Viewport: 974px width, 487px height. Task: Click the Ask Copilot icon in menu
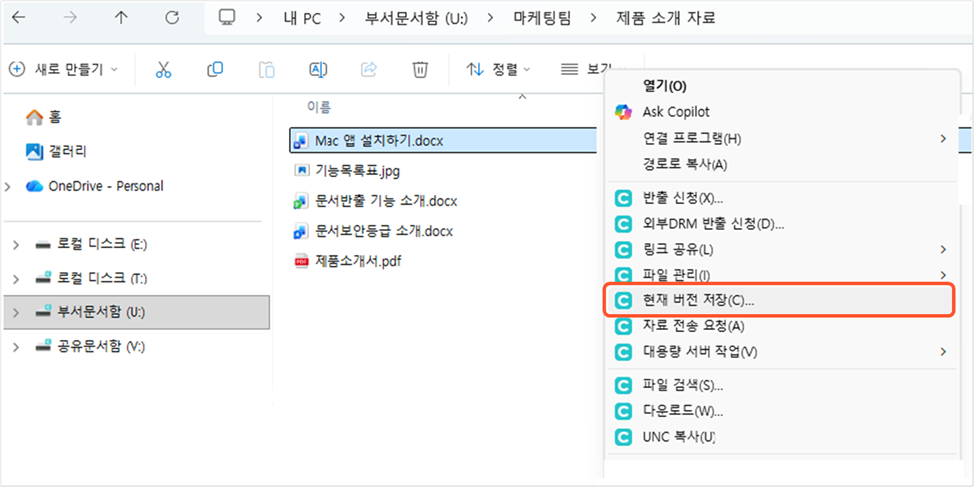coord(624,112)
